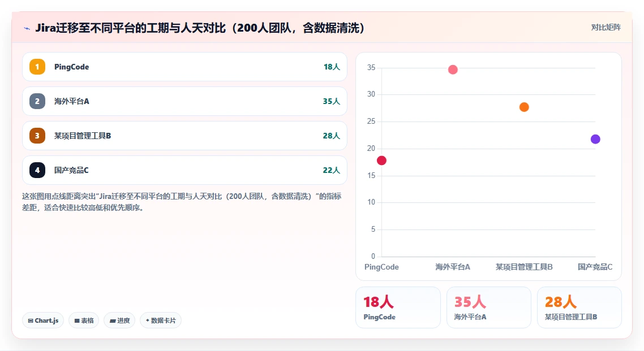644x351 pixels.
Task: Click the small blue icon beside the title
Action: (x=27, y=28)
